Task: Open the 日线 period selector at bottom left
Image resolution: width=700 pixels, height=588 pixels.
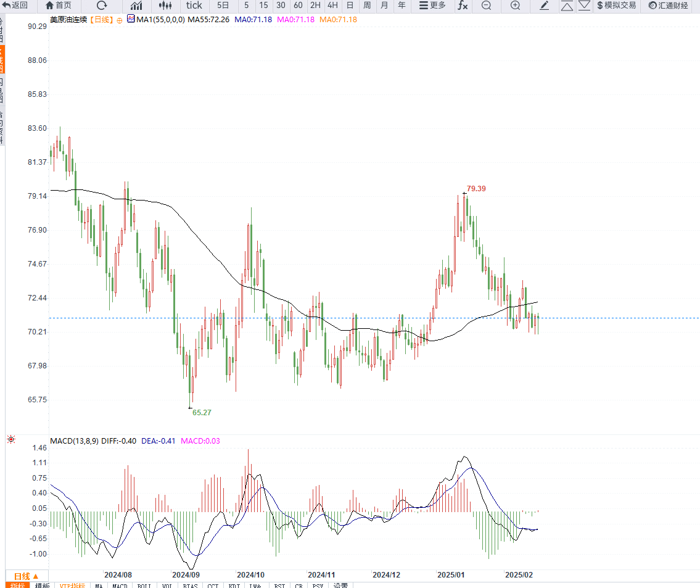Action: coord(26,576)
